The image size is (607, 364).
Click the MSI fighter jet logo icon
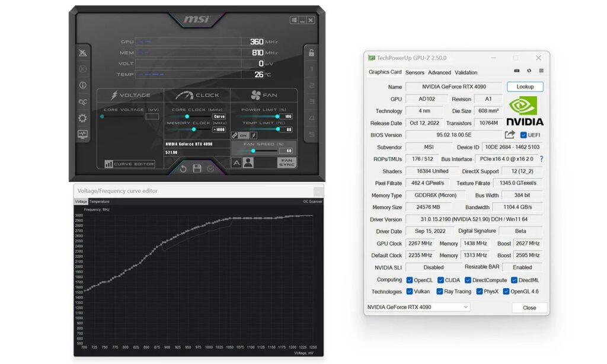(x=82, y=53)
